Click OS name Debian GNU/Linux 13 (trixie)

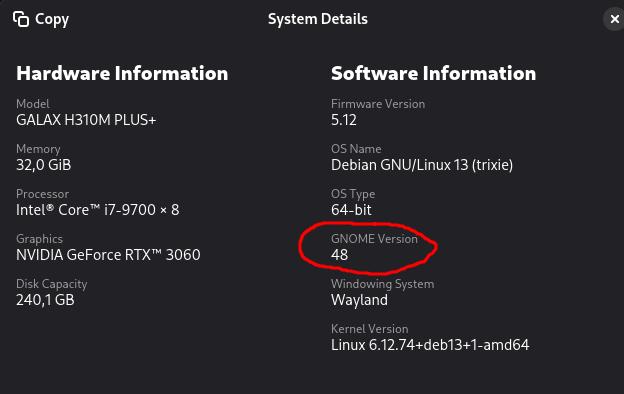click(422, 165)
